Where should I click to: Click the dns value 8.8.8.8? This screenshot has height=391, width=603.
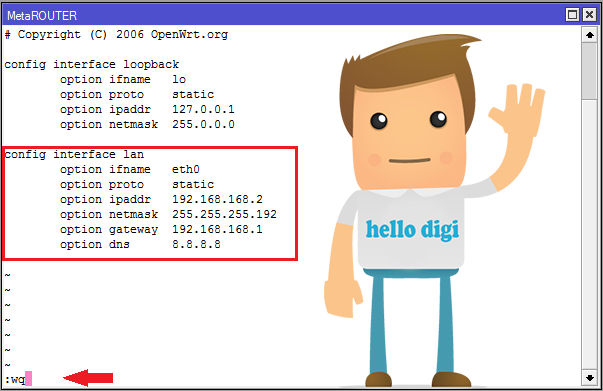click(196, 244)
